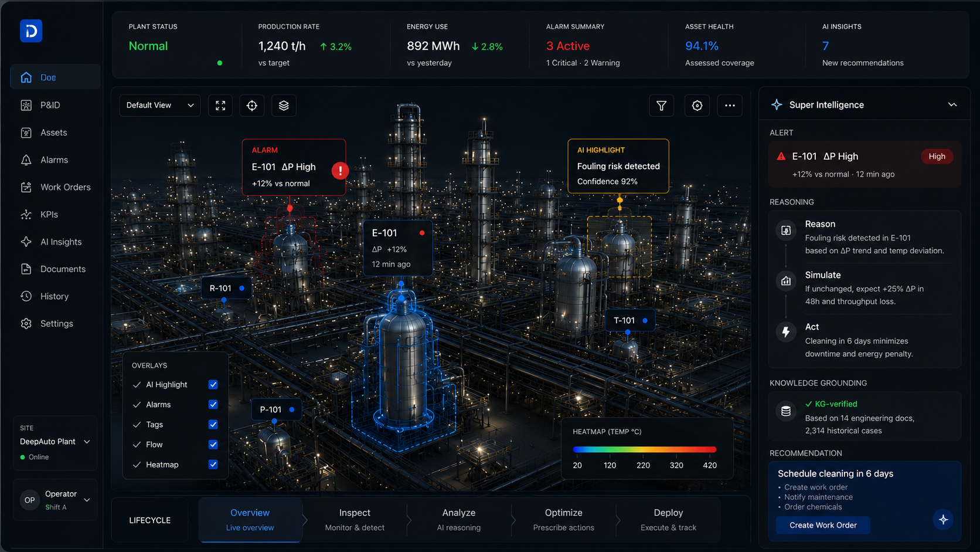Viewport: 980px width, 552px height.
Task: Uncheck the Flow overlay checkbox
Action: click(x=213, y=445)
